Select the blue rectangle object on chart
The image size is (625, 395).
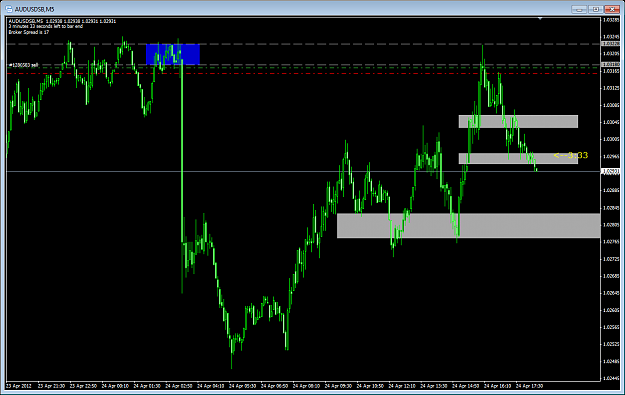tap(173, 54)
